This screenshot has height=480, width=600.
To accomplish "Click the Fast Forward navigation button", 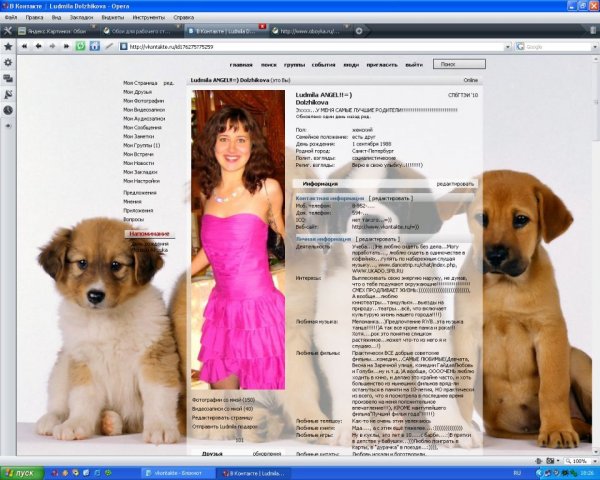I will pos(66,46).
